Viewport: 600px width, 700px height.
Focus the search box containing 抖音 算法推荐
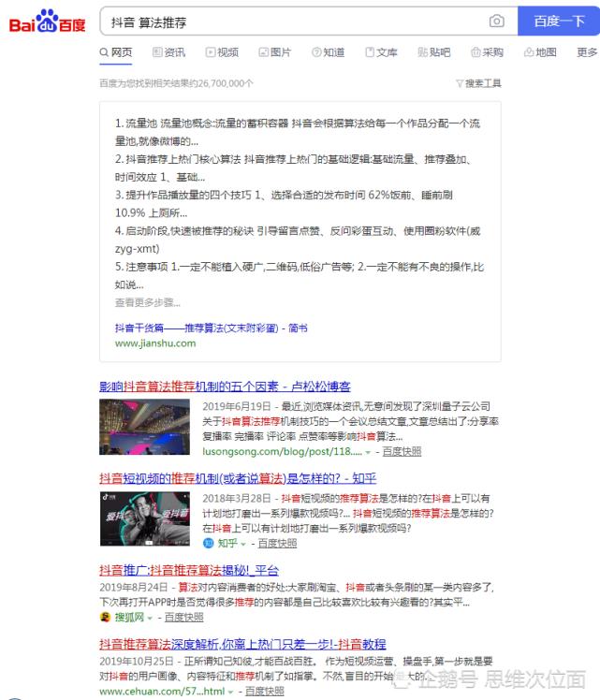pos(295,22)
